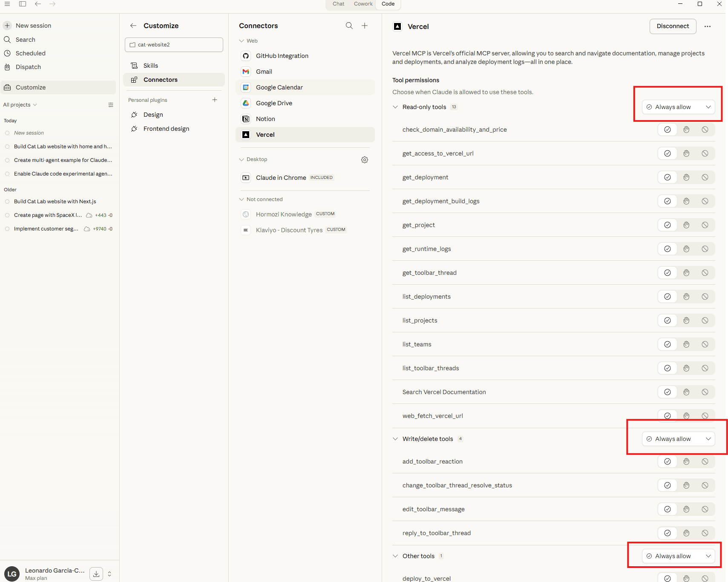
Task: Set get_runtime_logs to needs approval
Action: pyautogui.click(x=686, y=249)
